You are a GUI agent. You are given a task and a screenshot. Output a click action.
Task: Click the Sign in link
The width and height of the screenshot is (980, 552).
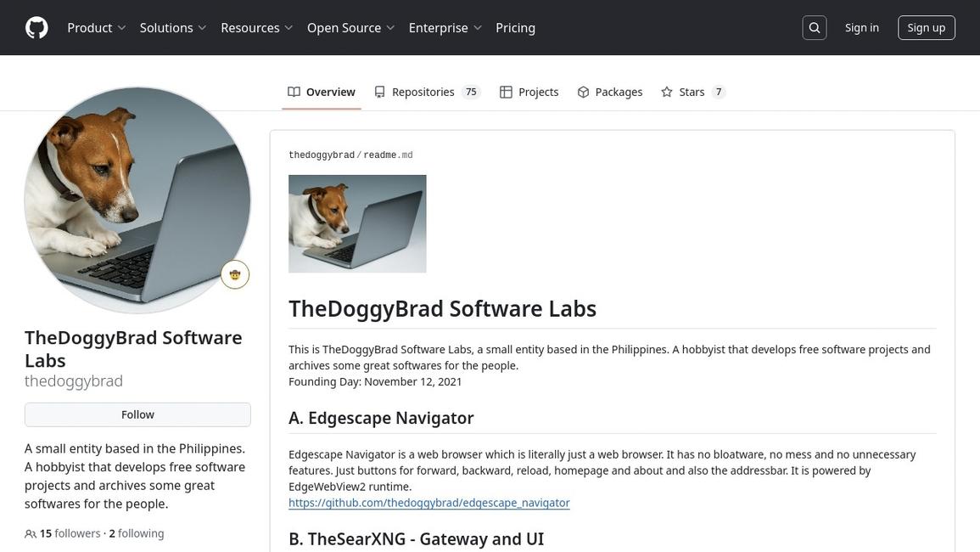click(861, 27)
